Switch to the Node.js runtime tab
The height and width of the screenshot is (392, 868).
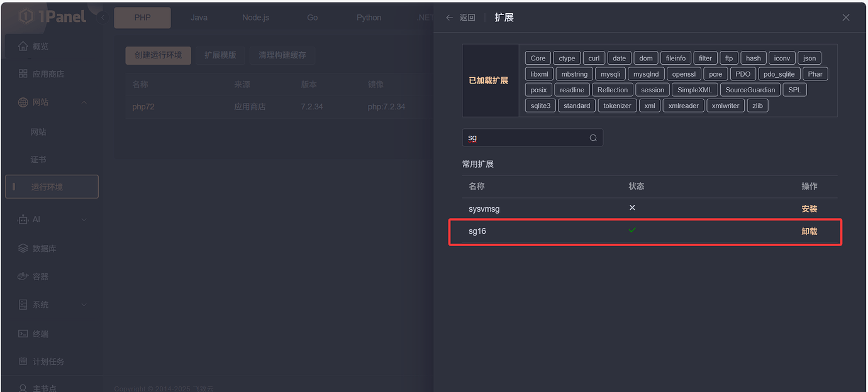255,18
